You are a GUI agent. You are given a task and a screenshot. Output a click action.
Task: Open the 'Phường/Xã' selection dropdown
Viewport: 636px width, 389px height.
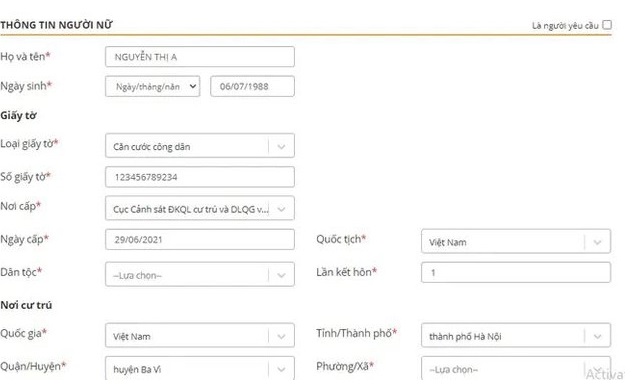coord(516,368)
